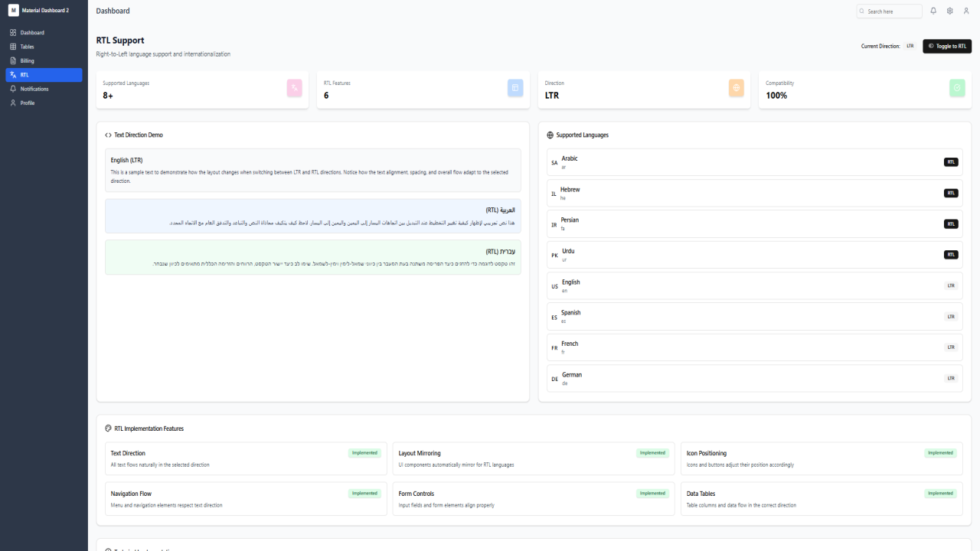Click the Profile person icon in sidebar

coord(13,103)
